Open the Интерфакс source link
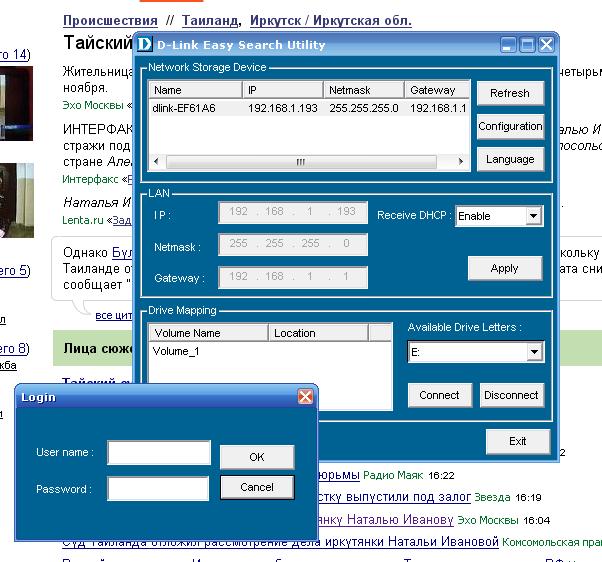 pos(90,179)
